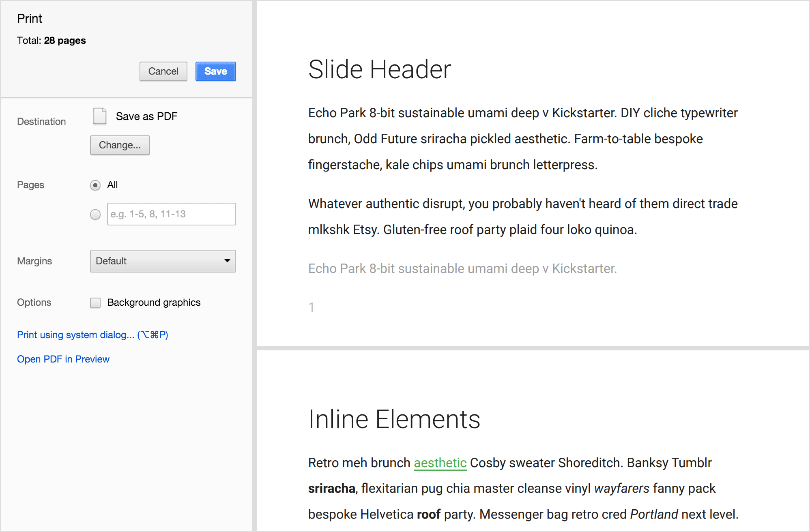Click Print using system dialog link
This screenshot has height=532, width=810.
[92, 335]
